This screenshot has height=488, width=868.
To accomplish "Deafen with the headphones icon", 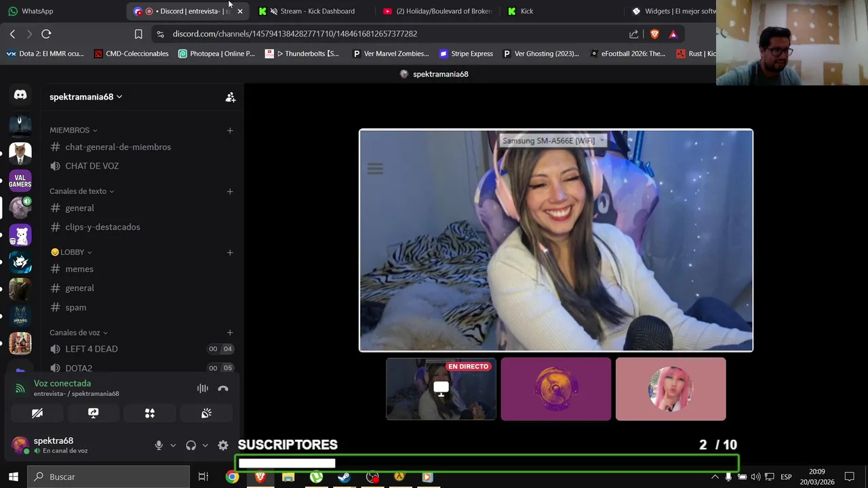I will [191, 445].
